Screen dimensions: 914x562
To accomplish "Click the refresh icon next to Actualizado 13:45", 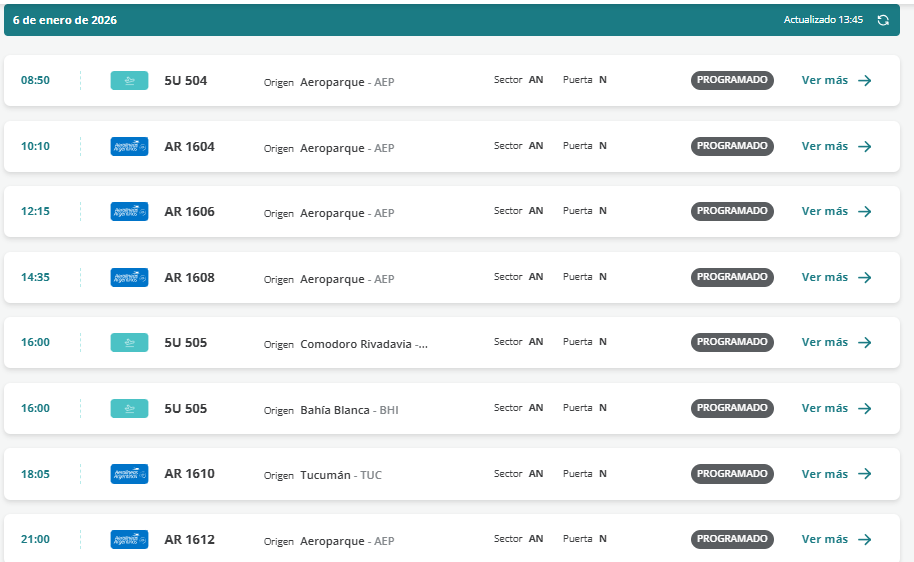I will tap(883, 20).
